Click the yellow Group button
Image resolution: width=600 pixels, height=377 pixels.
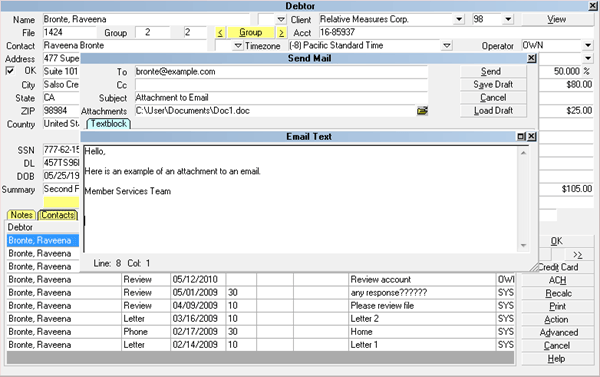point(251,33)
